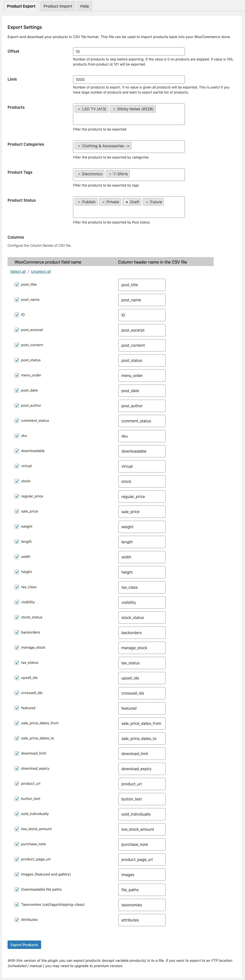This screenshot has height=980, width=245.
Task: Uncheck the Attributes column checkbox
Action: click(17, 920)
